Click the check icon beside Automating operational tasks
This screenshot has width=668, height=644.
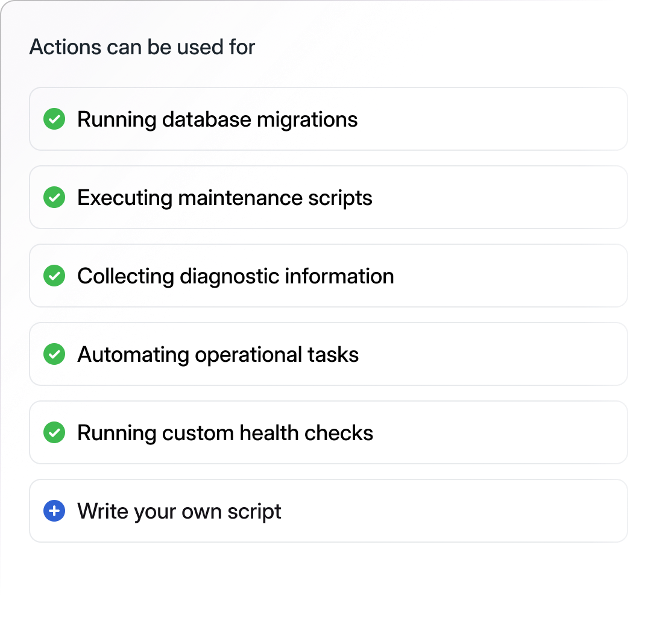(x=54, y=355)
